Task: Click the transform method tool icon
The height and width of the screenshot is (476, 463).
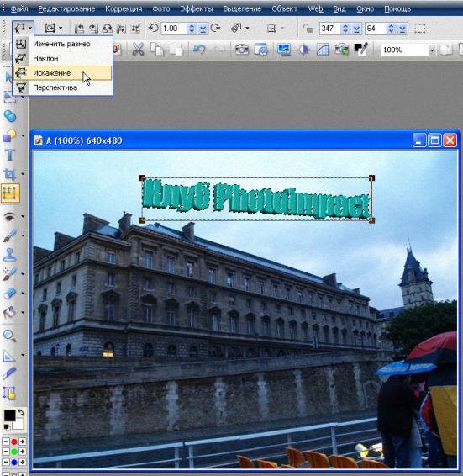Action: [19, 29]
